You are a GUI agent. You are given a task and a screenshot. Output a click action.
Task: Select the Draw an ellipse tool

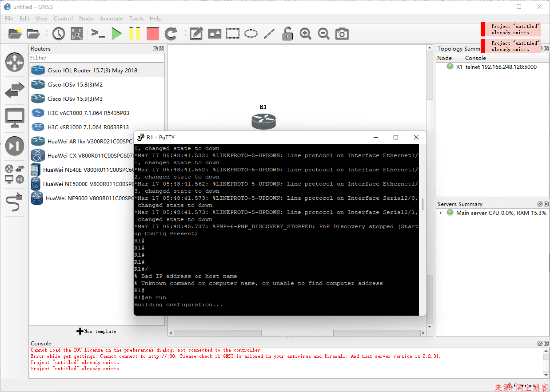pos(251,34)
